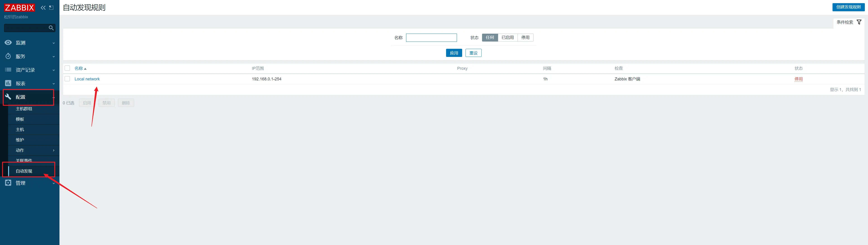Expand the 动作 submenu arrow
Viewport: 868px width, 245px height.
[54, 150]
